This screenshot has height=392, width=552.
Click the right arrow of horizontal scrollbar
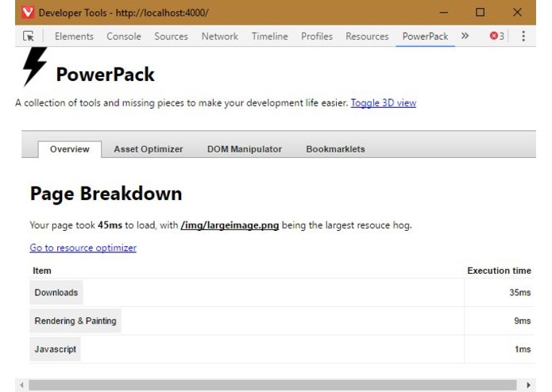pyautogui.click(x=528, y=385)
